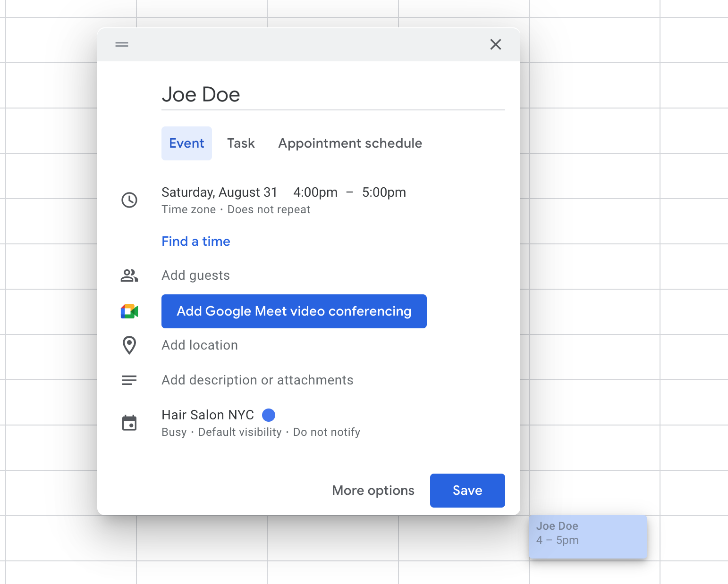
Task: Select the Joe Doe event chip on the calendar
Action: tap(588, 537)
